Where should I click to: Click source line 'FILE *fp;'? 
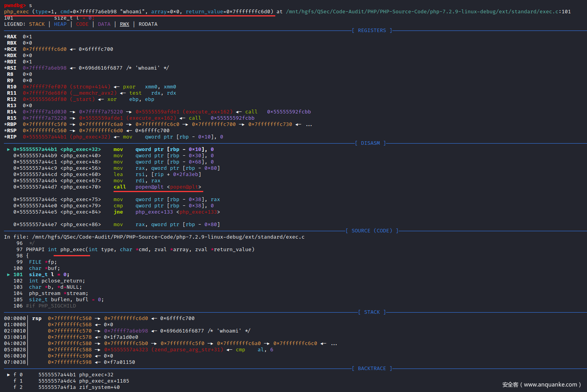[x=43, y=262]
